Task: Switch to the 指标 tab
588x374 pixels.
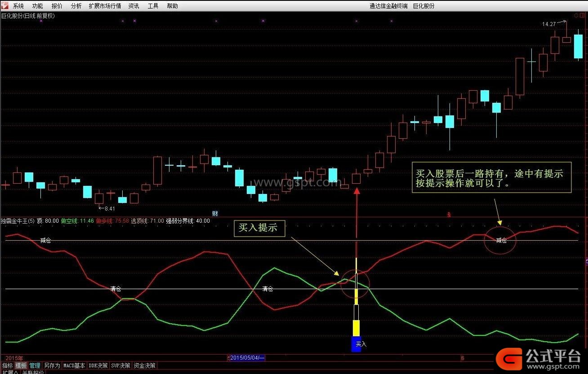Action: tap(8, 366)
